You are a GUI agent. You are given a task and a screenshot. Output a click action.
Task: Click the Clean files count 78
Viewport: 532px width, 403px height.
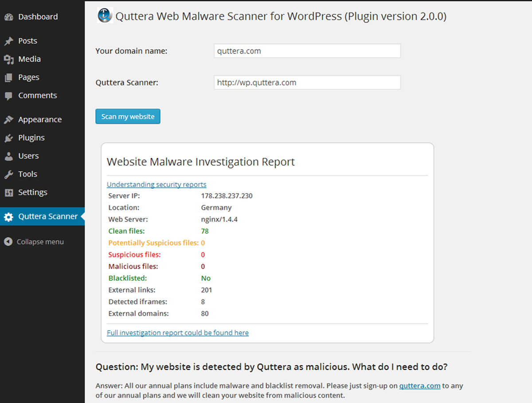(204, 231)
